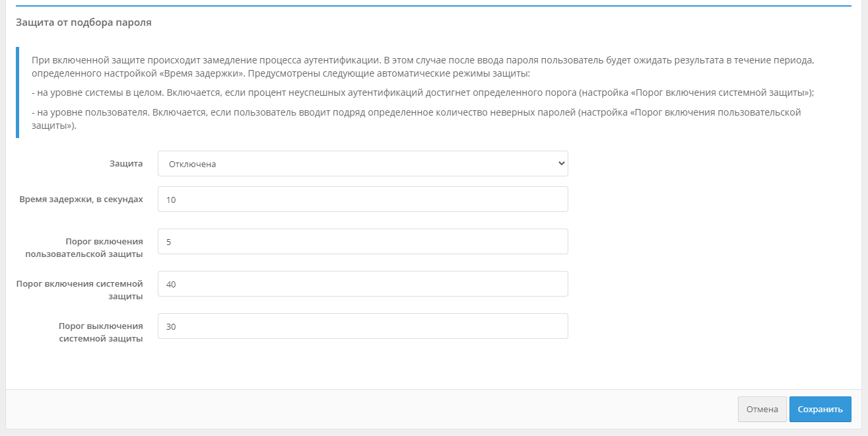Click the label Защита next to dropdown
Screen dimensions: 868x436
pos(126,163)
